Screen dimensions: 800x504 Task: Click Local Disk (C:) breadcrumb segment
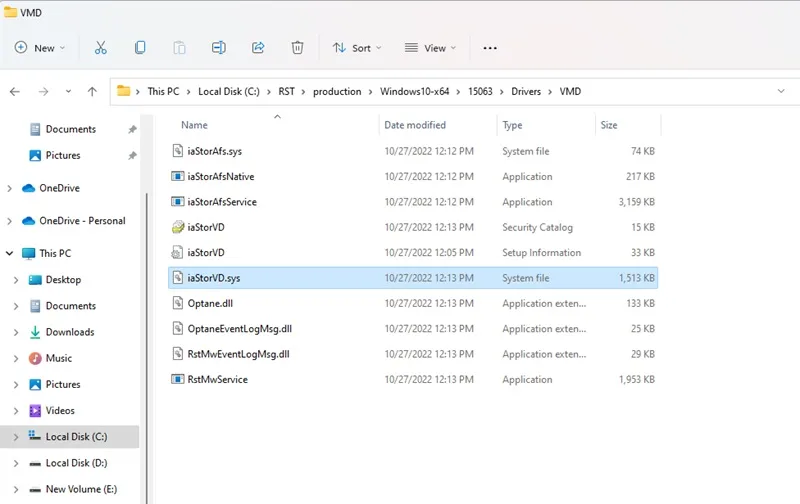pos(229,91)
